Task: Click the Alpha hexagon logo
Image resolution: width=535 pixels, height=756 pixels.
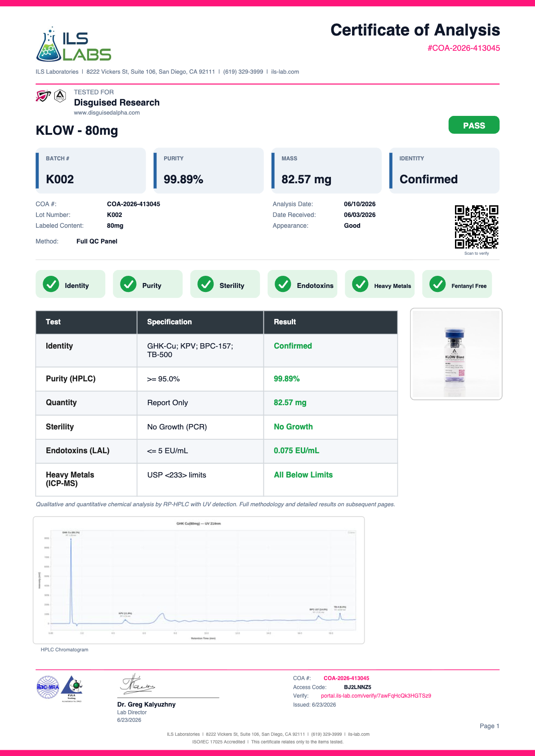Action: [60, 96]
